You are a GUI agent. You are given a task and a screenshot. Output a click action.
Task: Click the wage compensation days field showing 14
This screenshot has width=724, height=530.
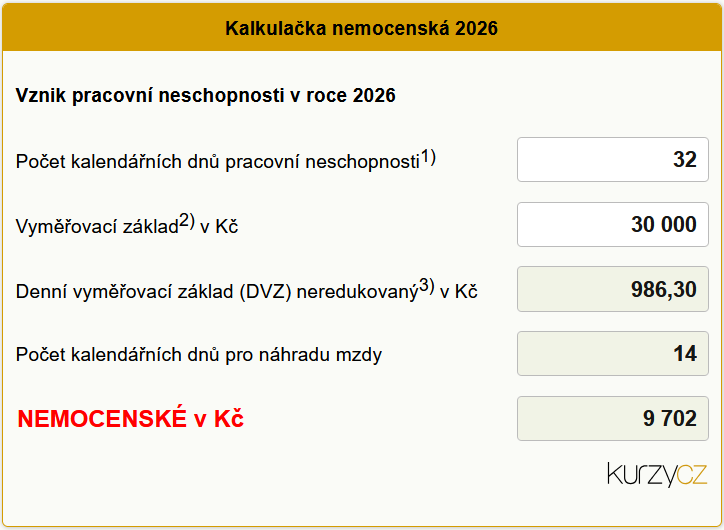coord(612,354)
